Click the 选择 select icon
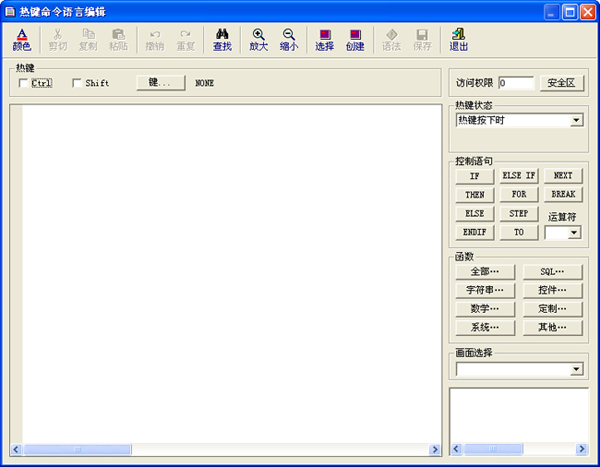The width and height of the screenshot is (600, 467). 325,40
